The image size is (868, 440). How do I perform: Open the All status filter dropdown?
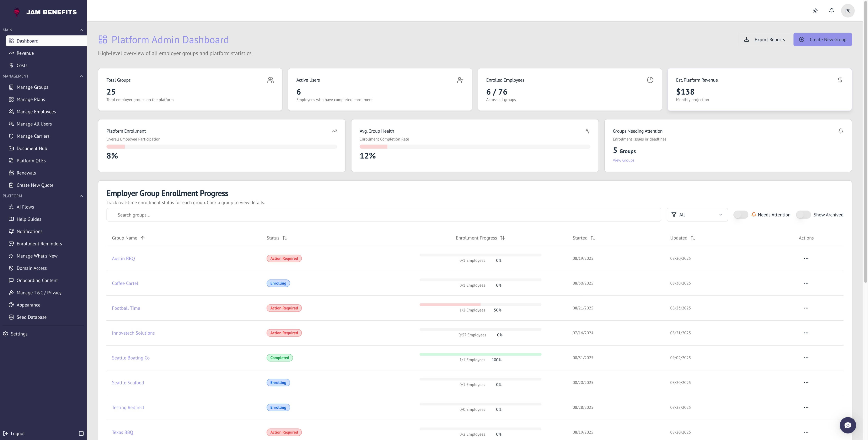[697, 215]
